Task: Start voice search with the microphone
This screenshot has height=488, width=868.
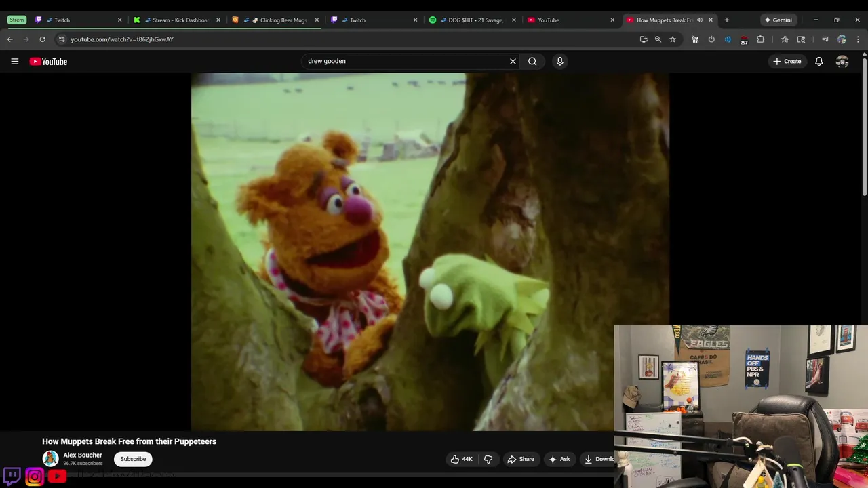Action: (559, 61)
